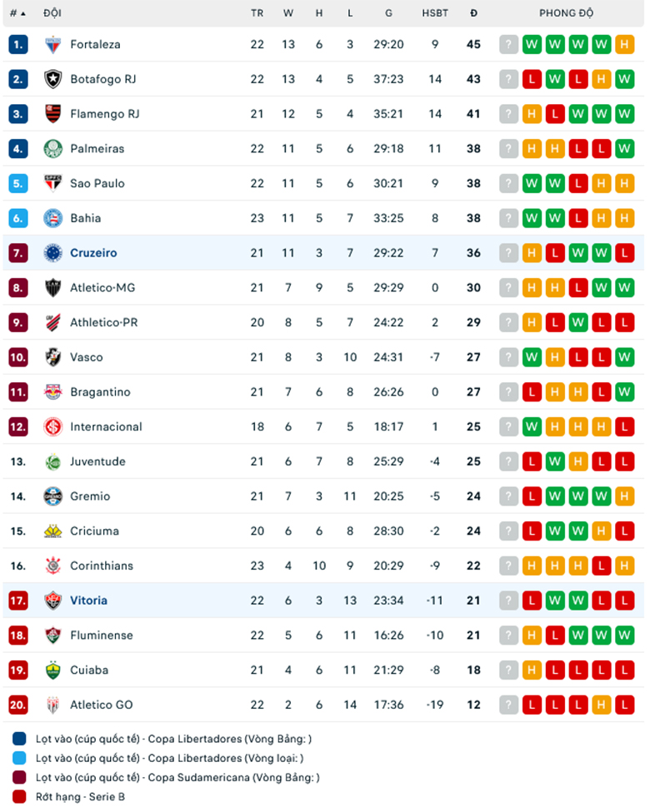Click the TR matches played column header

(x=257, y=13)
